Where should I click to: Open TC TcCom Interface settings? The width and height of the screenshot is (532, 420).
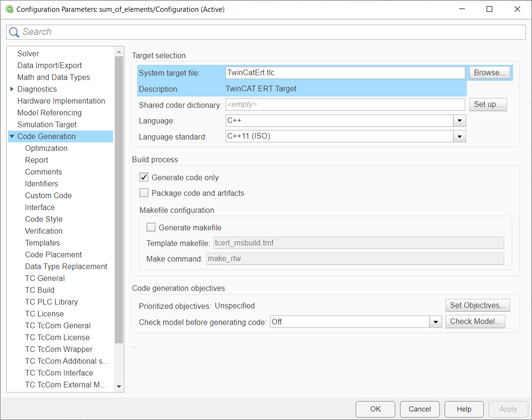click(x=59, y=373)
